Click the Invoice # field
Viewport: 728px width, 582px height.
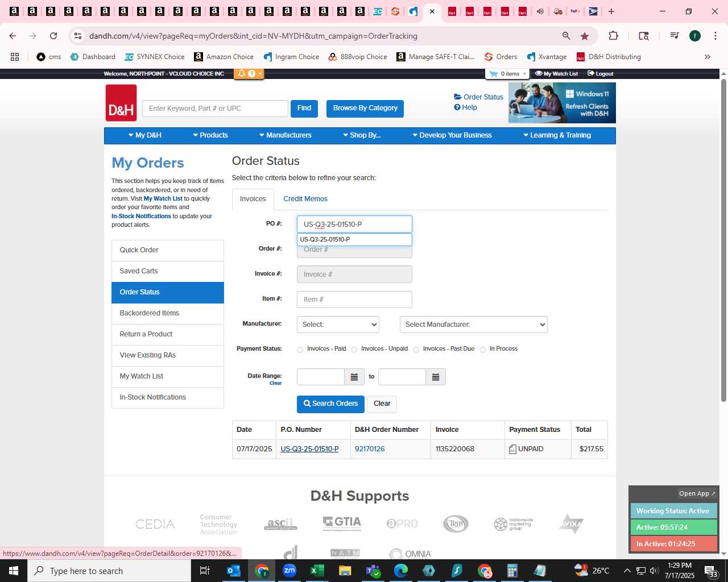[354, 275]
